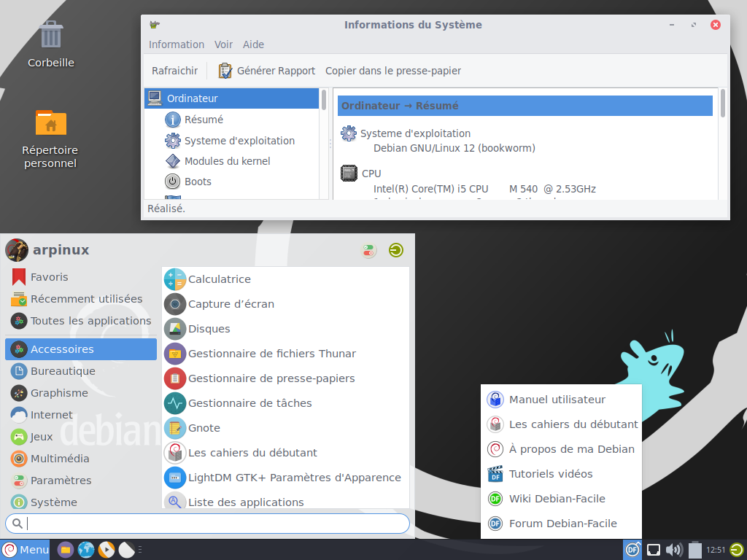This screenshot has width=747, height=560.
Task: Click the Gestionnaire de presse-papiers red icon
Action: click(x=175, y=378)
